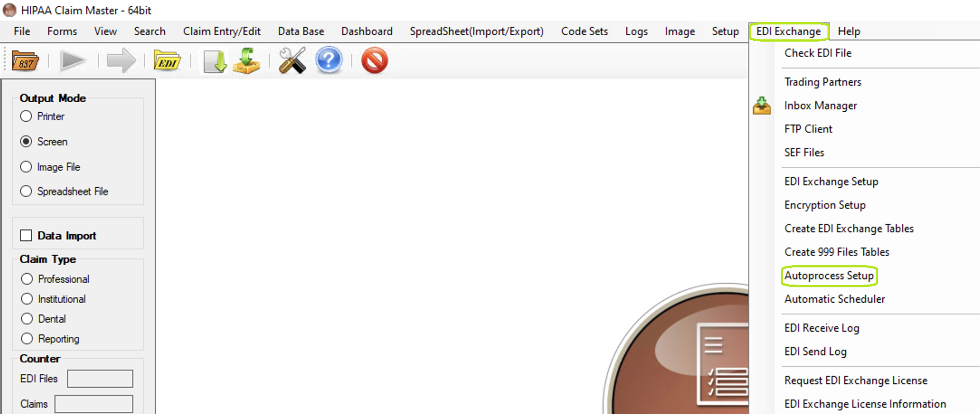Select the Screen output mode

point(26,142)
